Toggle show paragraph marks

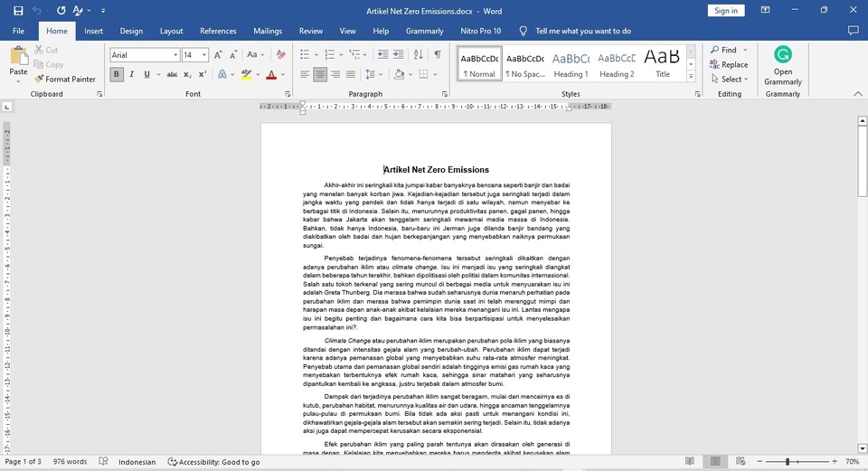[438, 54]
